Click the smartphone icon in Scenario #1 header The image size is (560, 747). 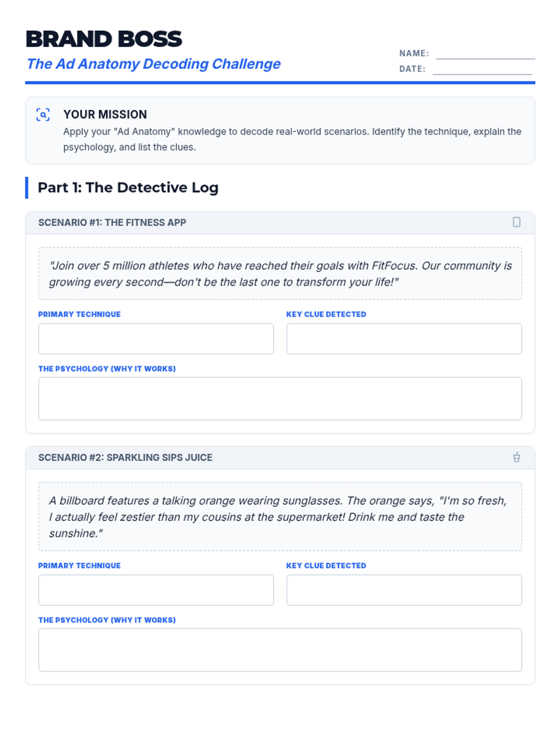click(517, 222)
